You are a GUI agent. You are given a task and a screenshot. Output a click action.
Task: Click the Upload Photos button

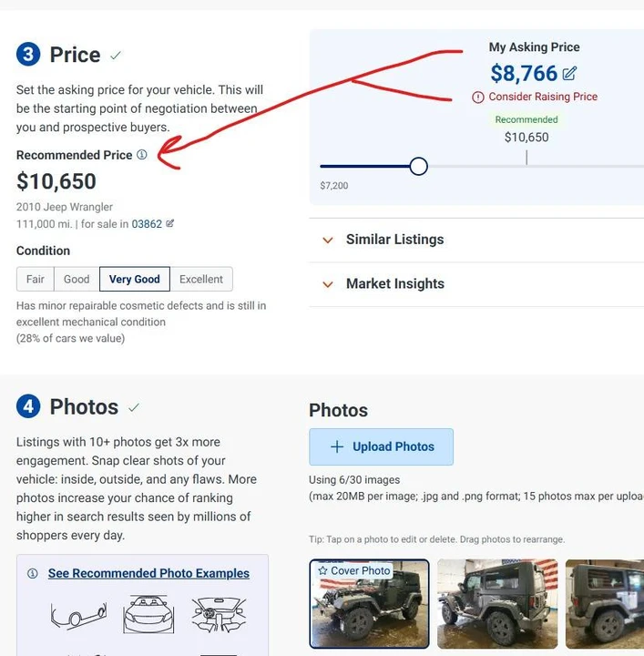[x=381, y=446]
